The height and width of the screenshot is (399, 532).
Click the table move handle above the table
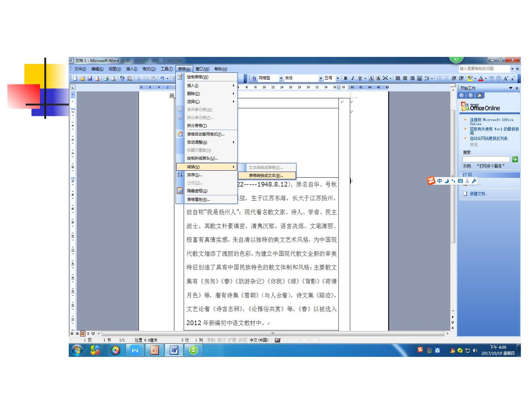[x=172, y=96]
